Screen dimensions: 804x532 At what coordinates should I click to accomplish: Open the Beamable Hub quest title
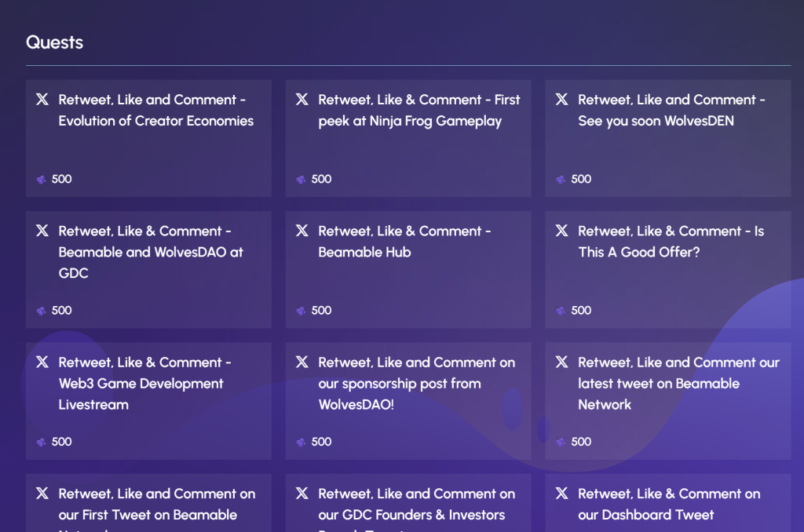pos(404,242)
